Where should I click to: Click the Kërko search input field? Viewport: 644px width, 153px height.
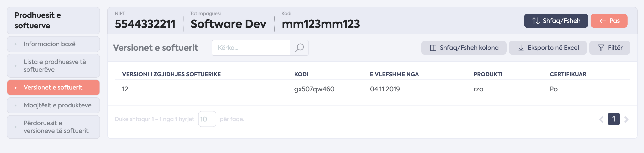click(x=251, y=47)
